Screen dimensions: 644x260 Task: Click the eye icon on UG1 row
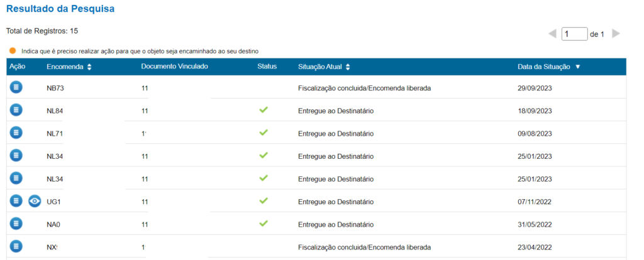35,201
